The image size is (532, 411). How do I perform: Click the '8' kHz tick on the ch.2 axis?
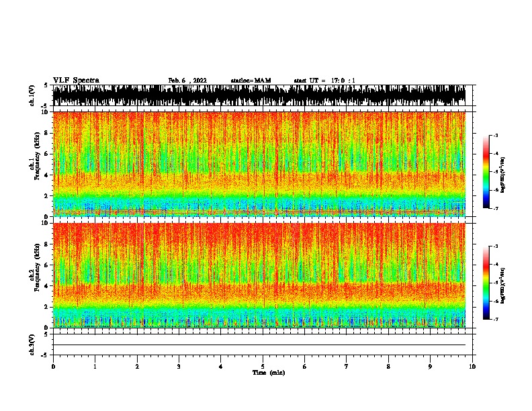46,244
